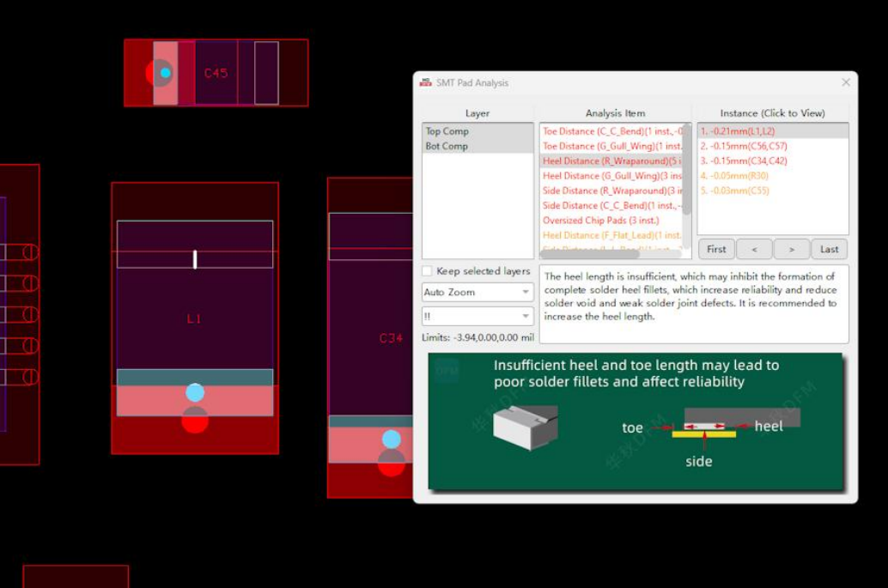The image size is (888, 588).
Task: Jump to Last instance
Action: click(829, 249)
